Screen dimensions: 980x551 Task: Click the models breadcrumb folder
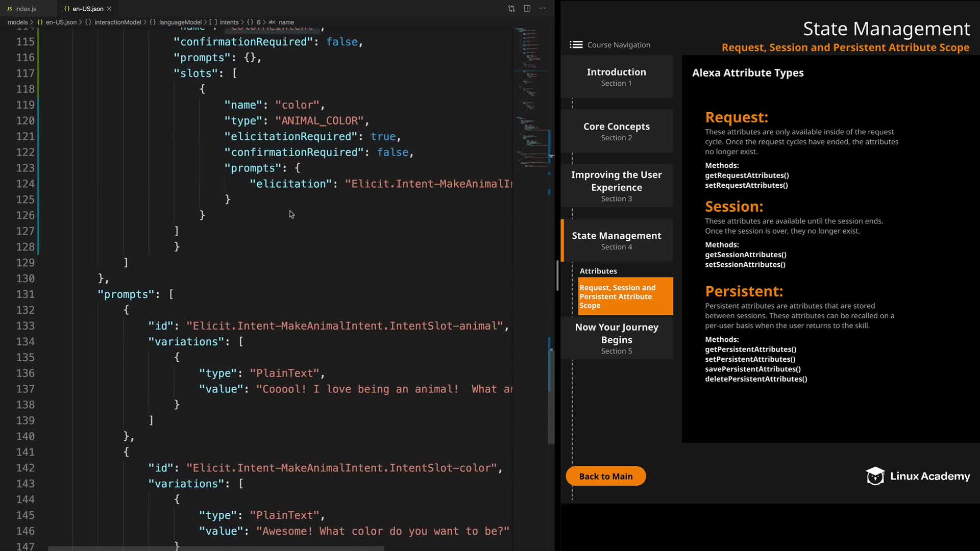pos(17,22)
